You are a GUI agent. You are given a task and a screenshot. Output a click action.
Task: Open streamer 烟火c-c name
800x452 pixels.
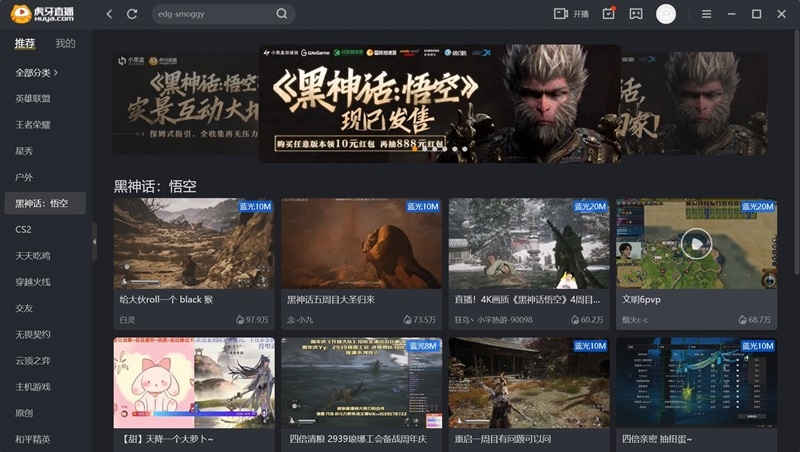point(635,320)
